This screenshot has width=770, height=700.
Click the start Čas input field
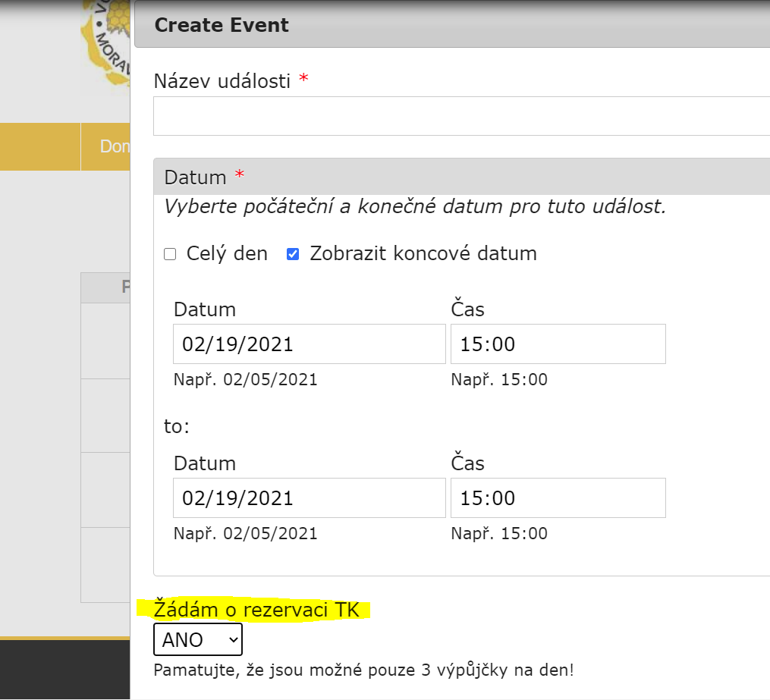coord(558,344)
